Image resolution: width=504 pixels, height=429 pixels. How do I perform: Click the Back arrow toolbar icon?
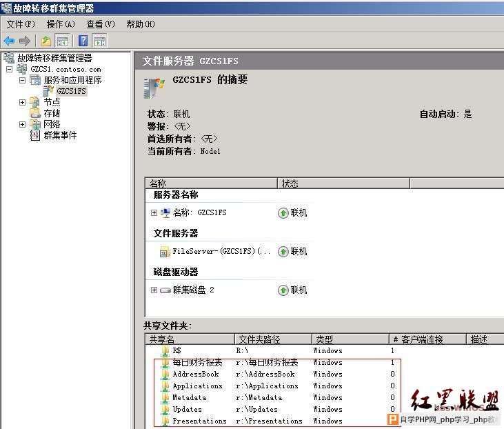tap(9, 41)
